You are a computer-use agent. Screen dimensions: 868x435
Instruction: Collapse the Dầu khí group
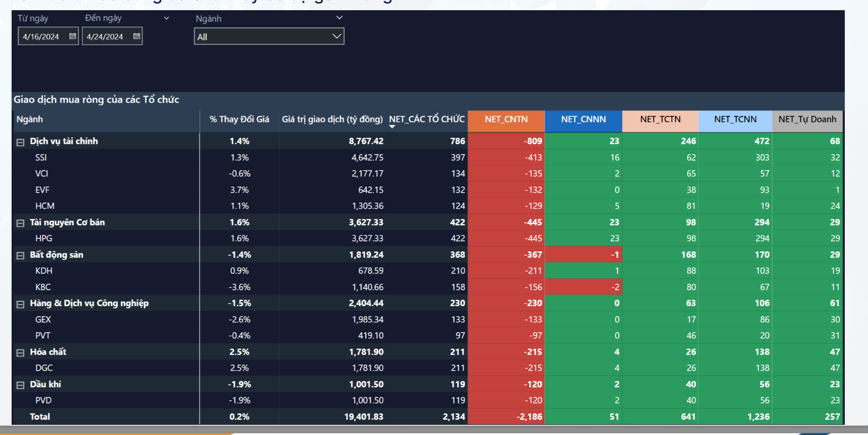[x=20, y=385]
